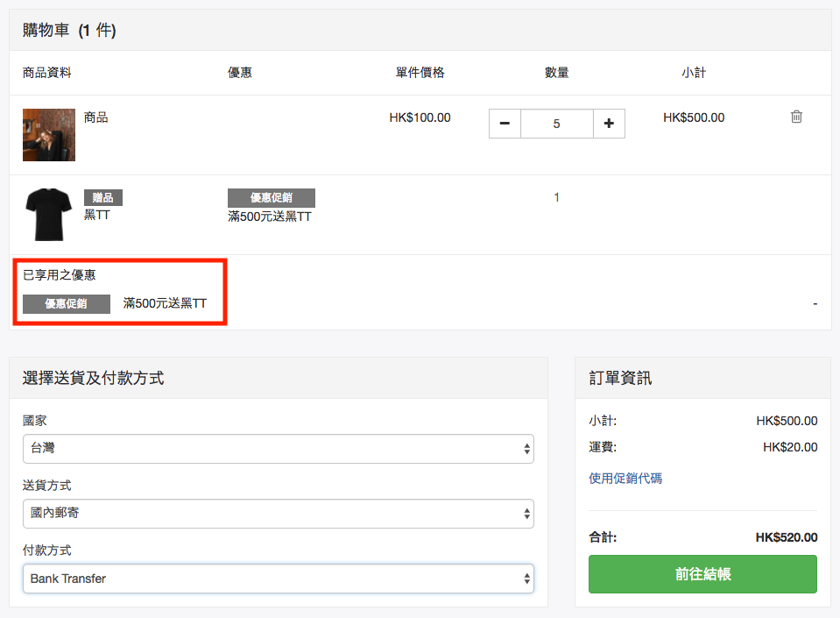Click the 贈品 badge on gift item
Viewport: 840px width, 618px height.
(x=102, y=197)
